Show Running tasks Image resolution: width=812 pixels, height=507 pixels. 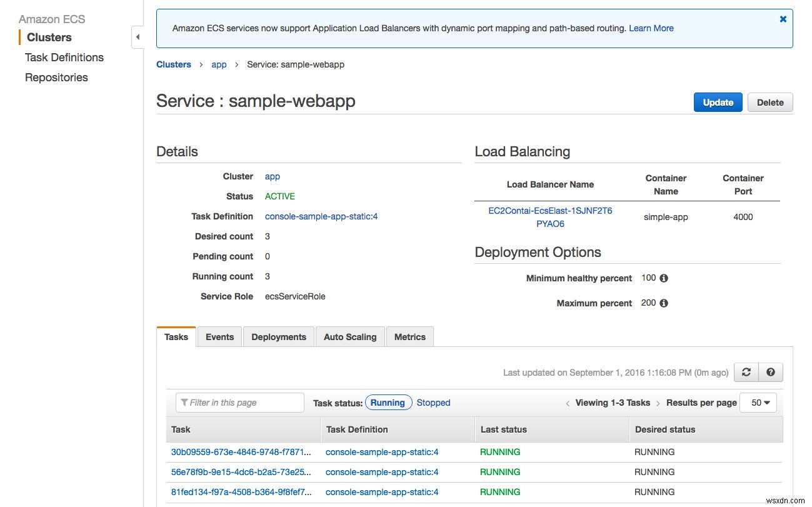pos(388,403)
